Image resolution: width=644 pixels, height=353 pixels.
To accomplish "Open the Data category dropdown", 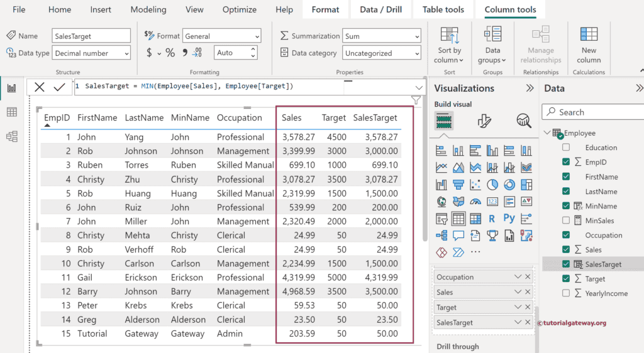I will coord(382,53).
